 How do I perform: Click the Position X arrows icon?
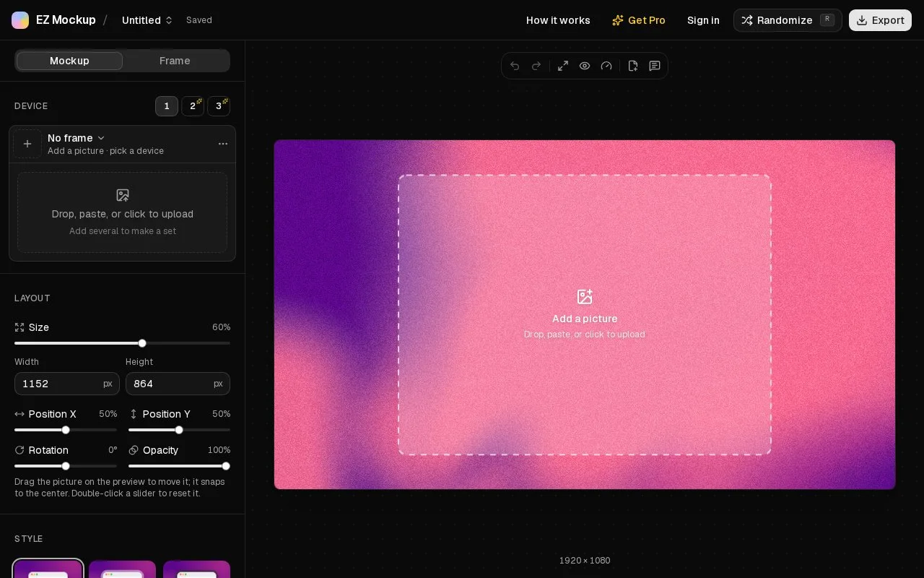tap(19, 414)
